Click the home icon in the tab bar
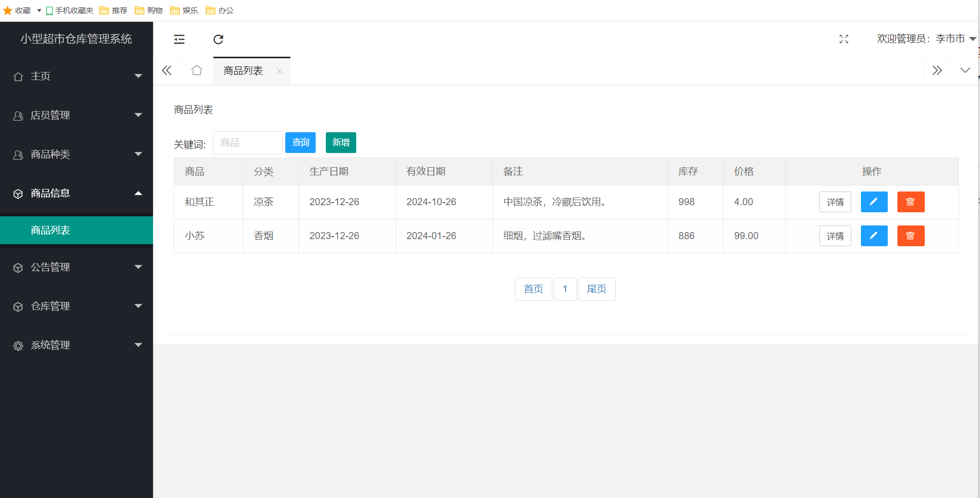 pos(197,70)
